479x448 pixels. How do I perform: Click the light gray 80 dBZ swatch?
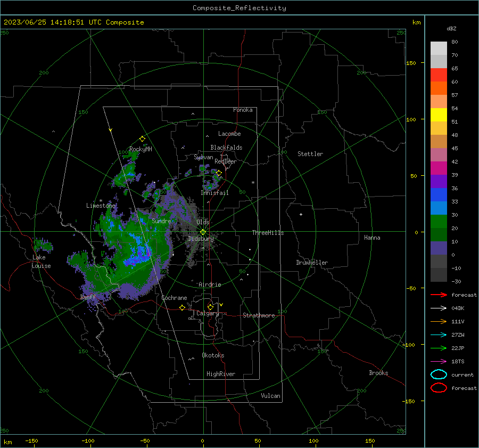[x=439, y=48]
